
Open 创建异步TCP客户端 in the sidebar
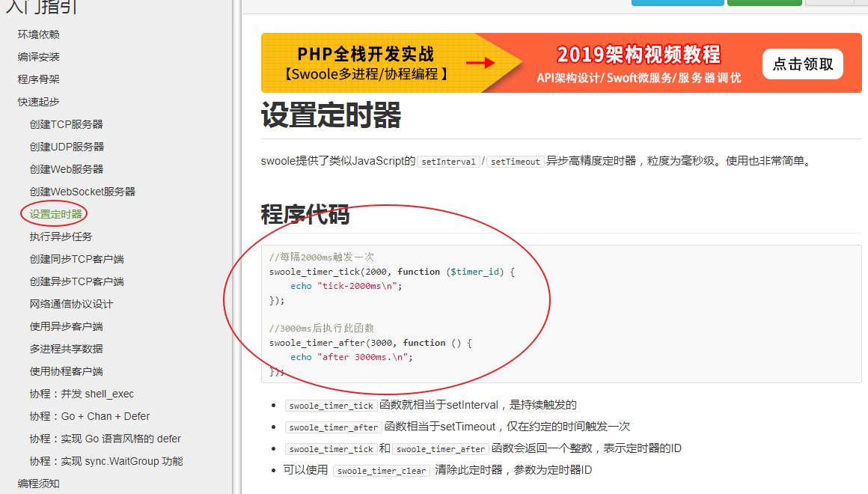click(76, 281)
